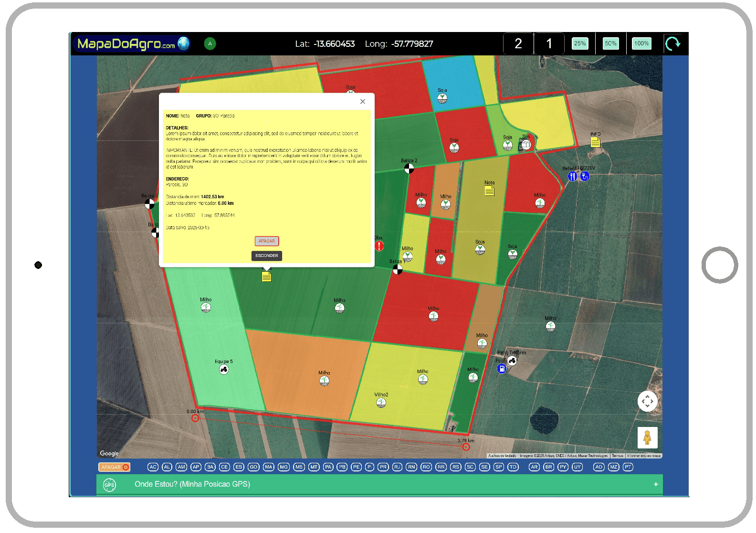Open the INFO note marker

coord(595,142)
